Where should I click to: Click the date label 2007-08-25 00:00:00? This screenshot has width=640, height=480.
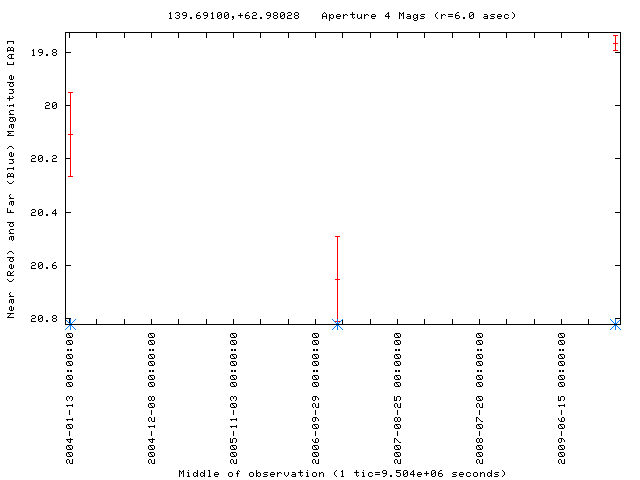point(398,398)
